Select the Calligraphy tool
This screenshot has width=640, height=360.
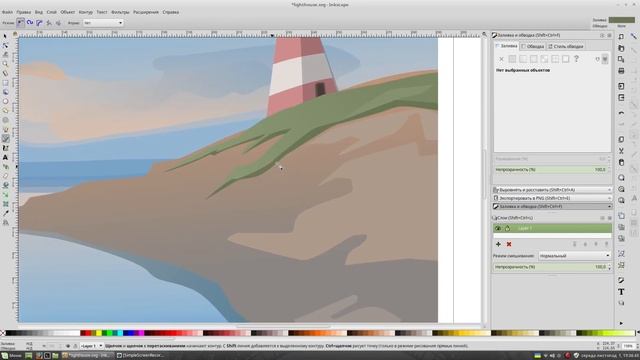click(5, 148)
